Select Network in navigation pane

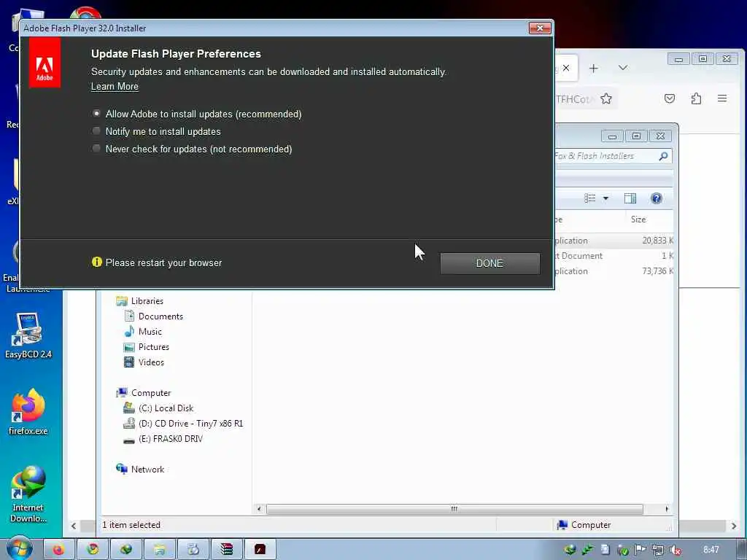pos(147,469)
